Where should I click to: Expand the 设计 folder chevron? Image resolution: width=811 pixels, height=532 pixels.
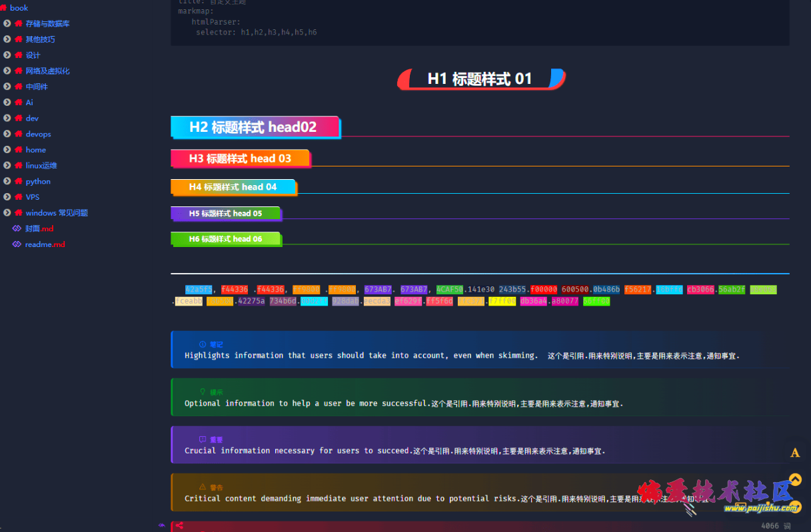(7, 55)
